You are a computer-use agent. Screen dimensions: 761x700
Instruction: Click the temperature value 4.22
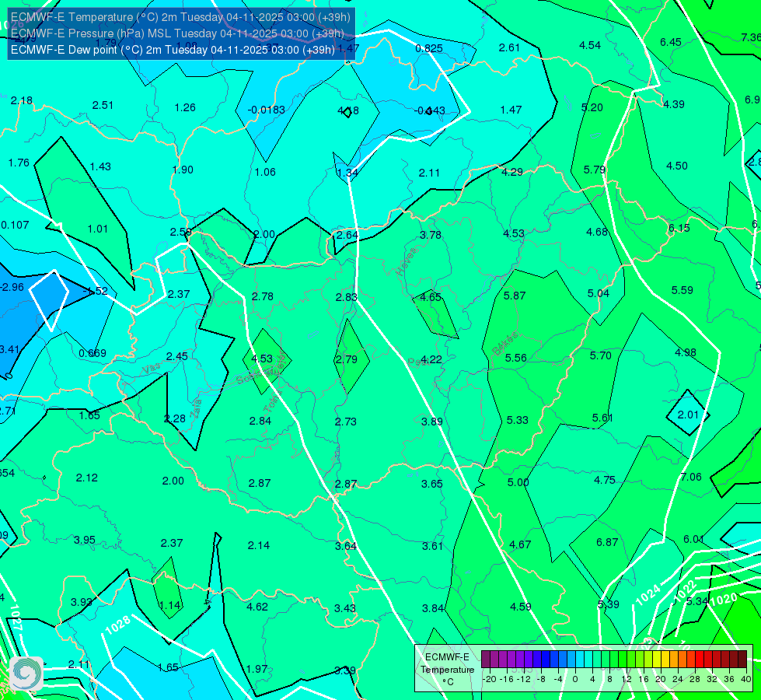431,359
